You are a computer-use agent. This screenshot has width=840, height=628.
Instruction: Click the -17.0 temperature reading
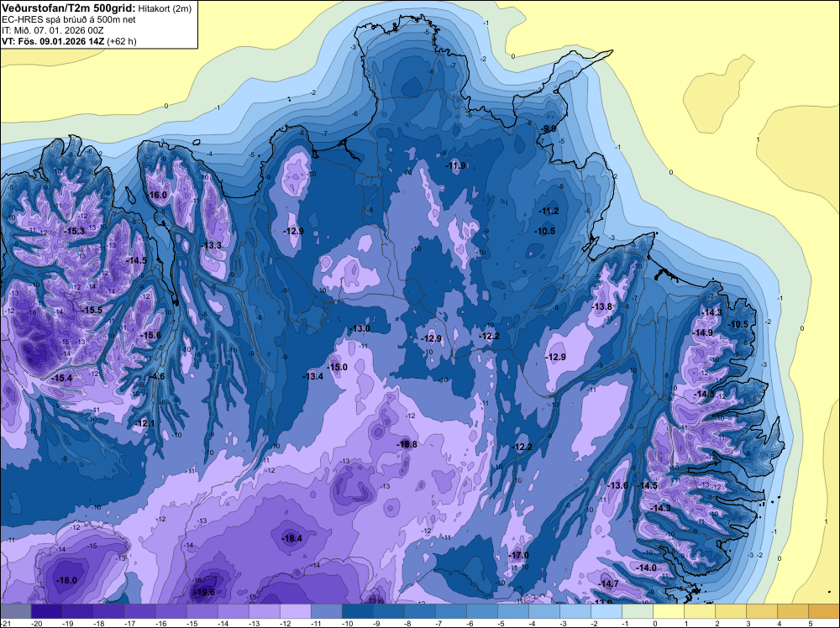pos(517,555)
